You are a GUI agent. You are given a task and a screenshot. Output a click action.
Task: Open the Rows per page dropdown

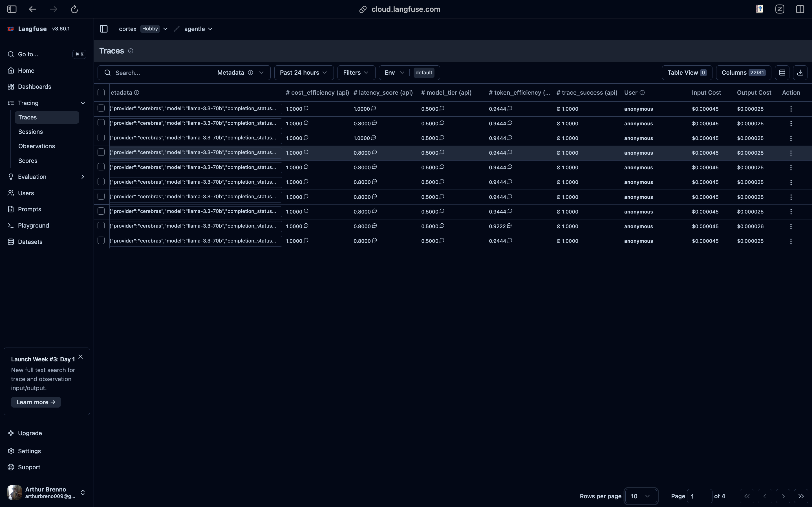(x=640, y=496)
